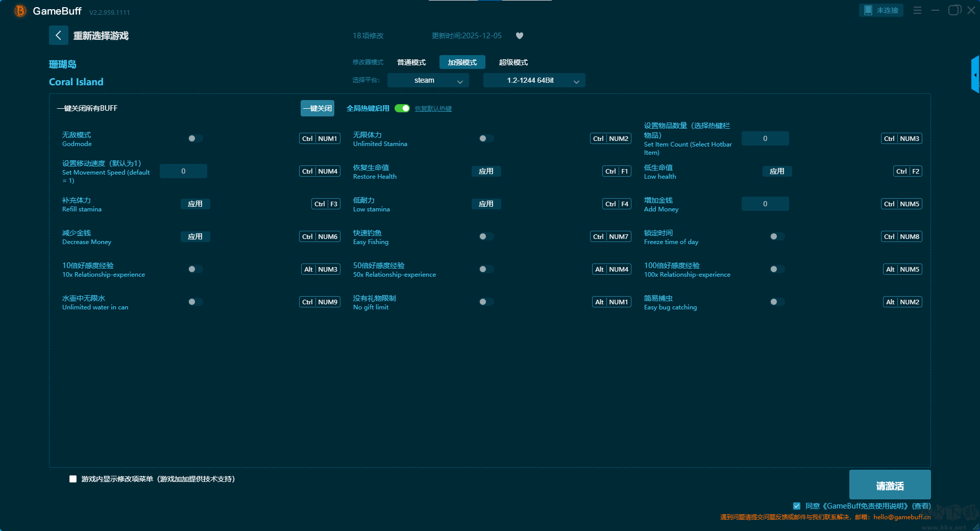The width and height of the screenshot is (980, 531).
Task: Toggle the Godmode switch
Action: point(195,138)
